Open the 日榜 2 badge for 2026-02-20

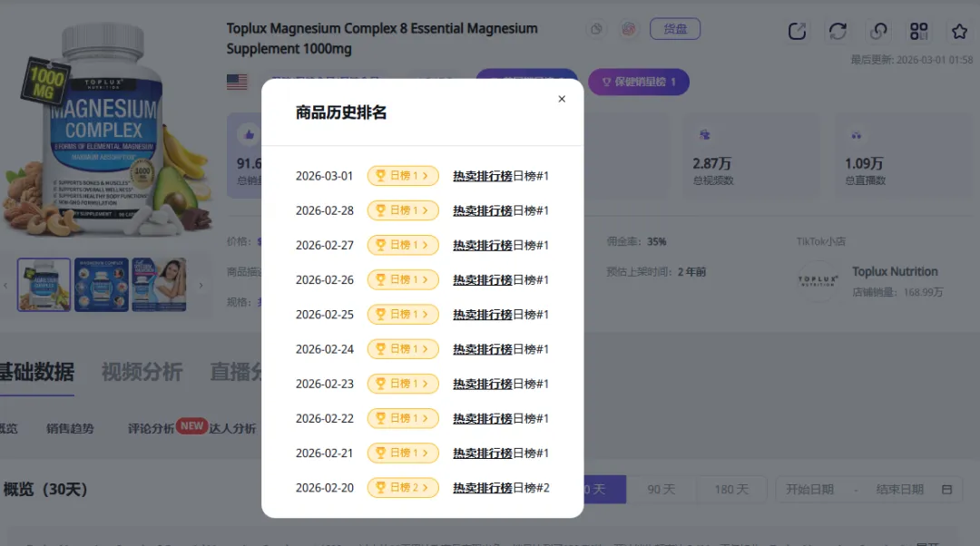click(403, 487)
